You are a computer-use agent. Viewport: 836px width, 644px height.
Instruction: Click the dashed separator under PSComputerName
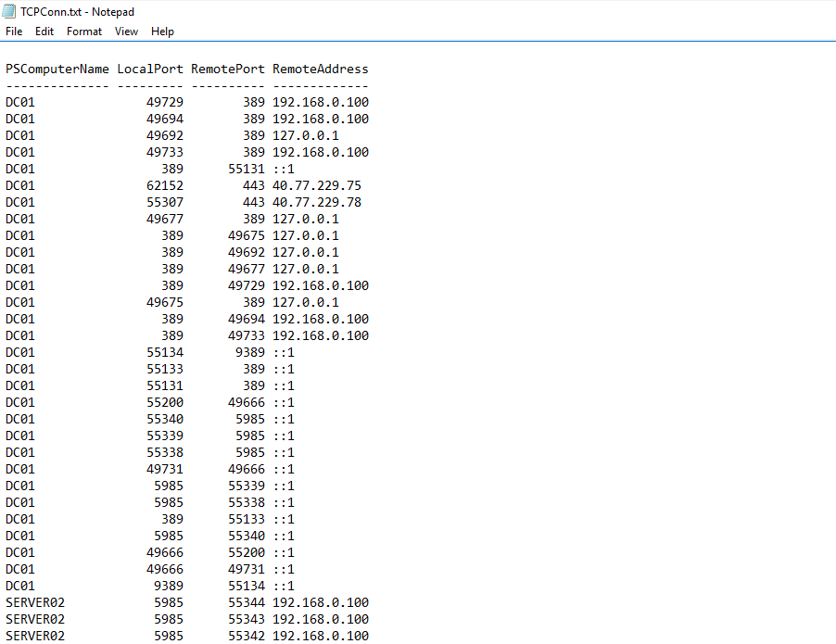[x=57, y=85]
